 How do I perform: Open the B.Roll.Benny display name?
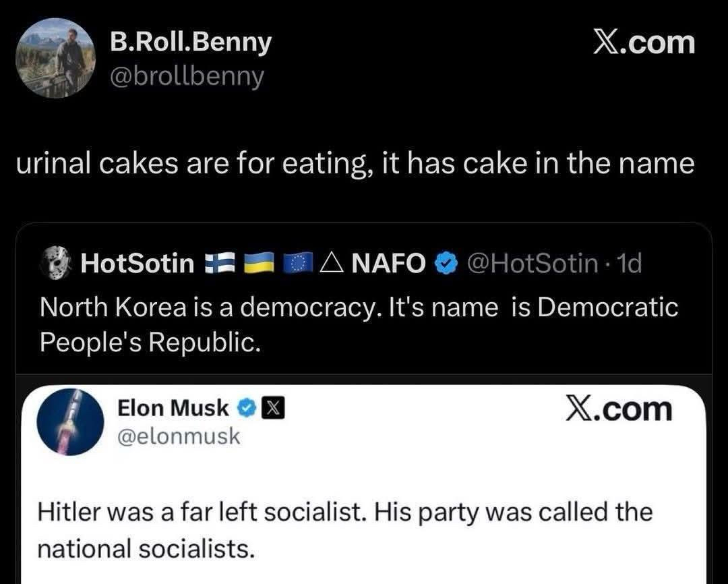[191, 42]
